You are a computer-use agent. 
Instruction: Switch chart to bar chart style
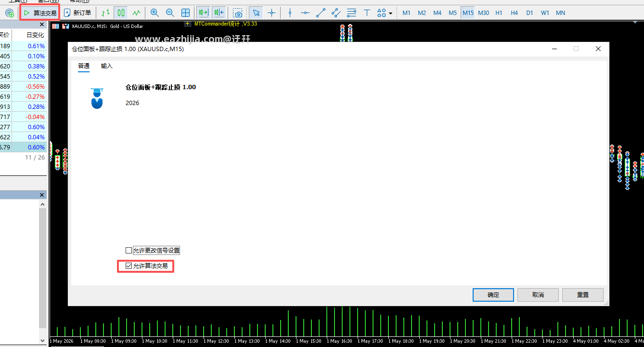click(106, 13)
